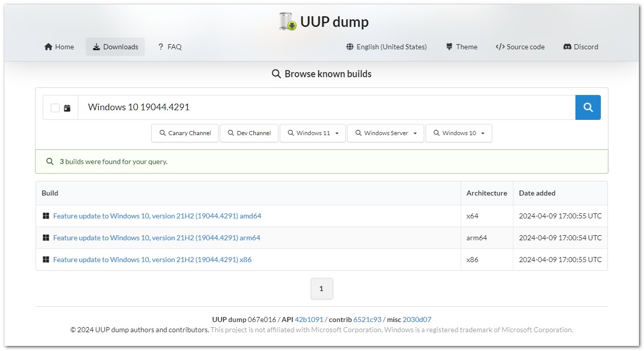
Task: Click the Windows logo icon on x86 row
Action: click(46, 260)
